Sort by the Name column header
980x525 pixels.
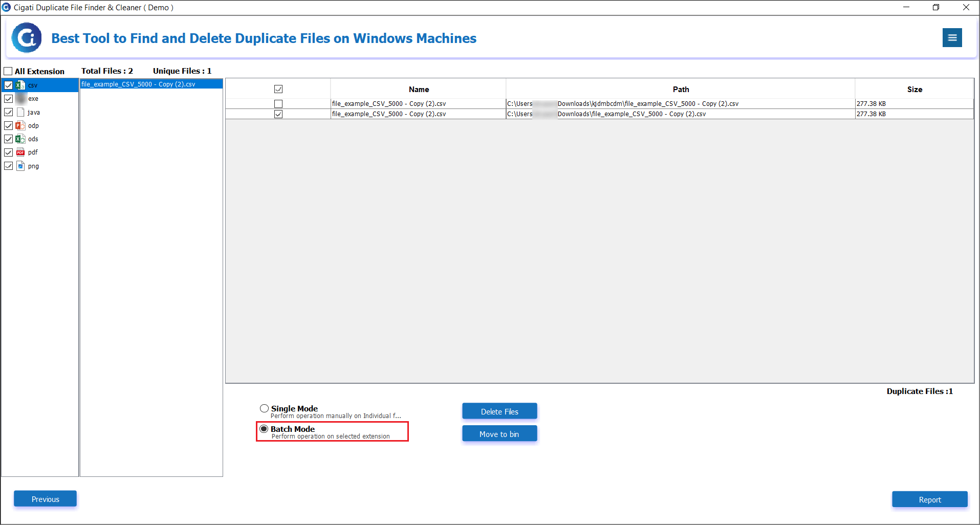[x=419, y=89]
